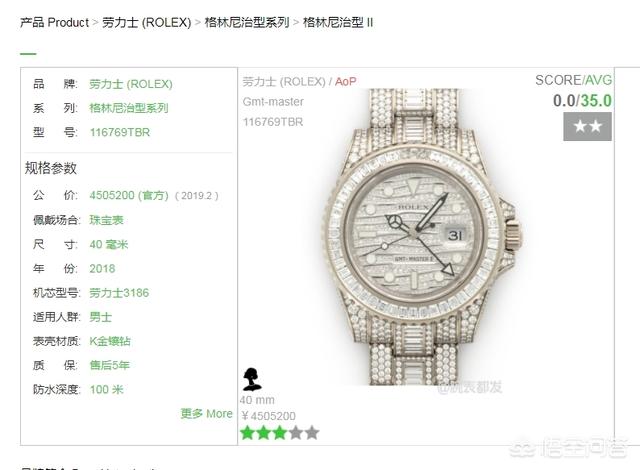Click case material K金镶钻
Screen dimensions: 640x470
tap(110, 341)
